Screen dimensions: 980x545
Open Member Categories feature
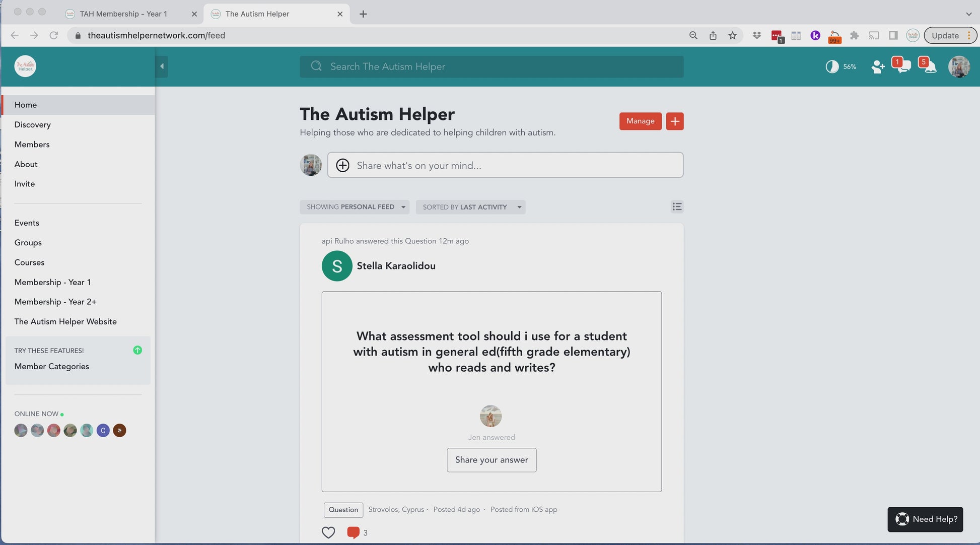click(51, 366)
